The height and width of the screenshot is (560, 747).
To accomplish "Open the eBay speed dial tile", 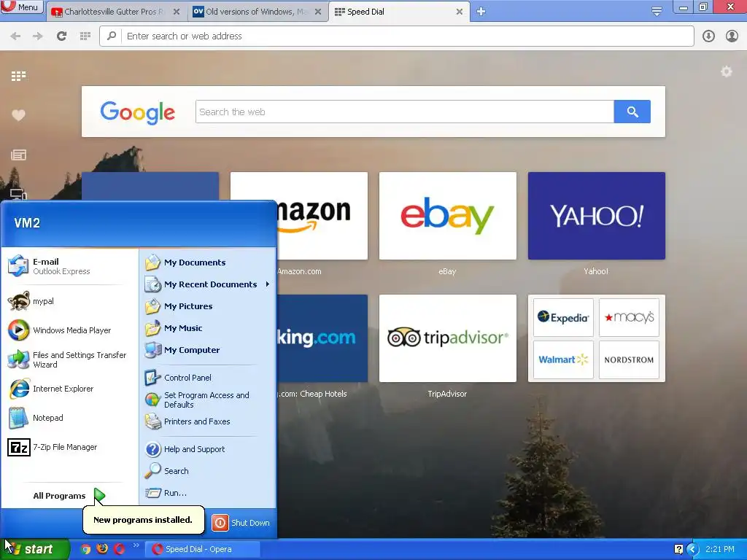I will [447, 216].
